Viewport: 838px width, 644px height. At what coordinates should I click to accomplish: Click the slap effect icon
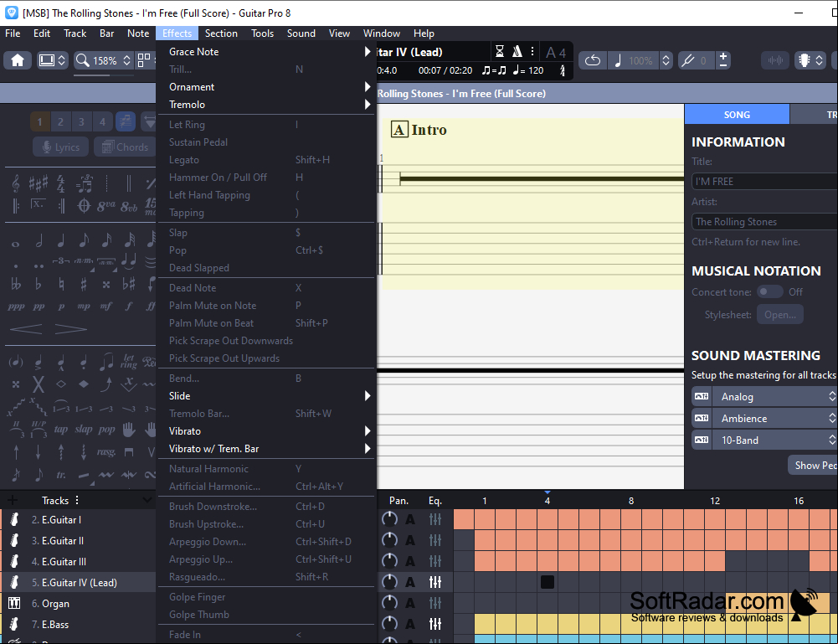pyautogui.click(x=84, y=429)
